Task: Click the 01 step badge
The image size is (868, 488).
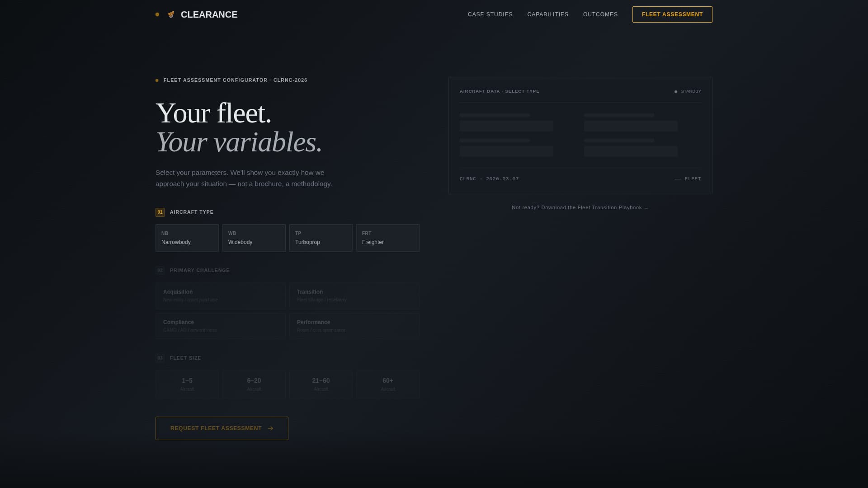Action: [160, 212]
